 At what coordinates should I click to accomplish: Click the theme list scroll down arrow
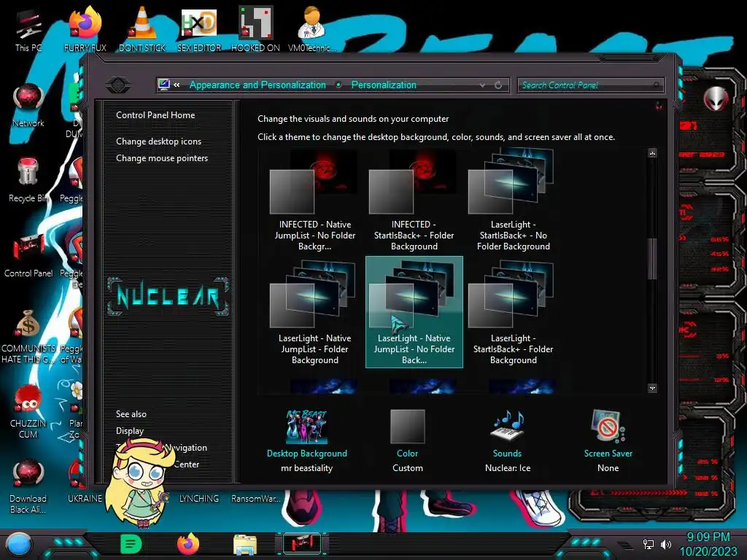tap(652, 388)
